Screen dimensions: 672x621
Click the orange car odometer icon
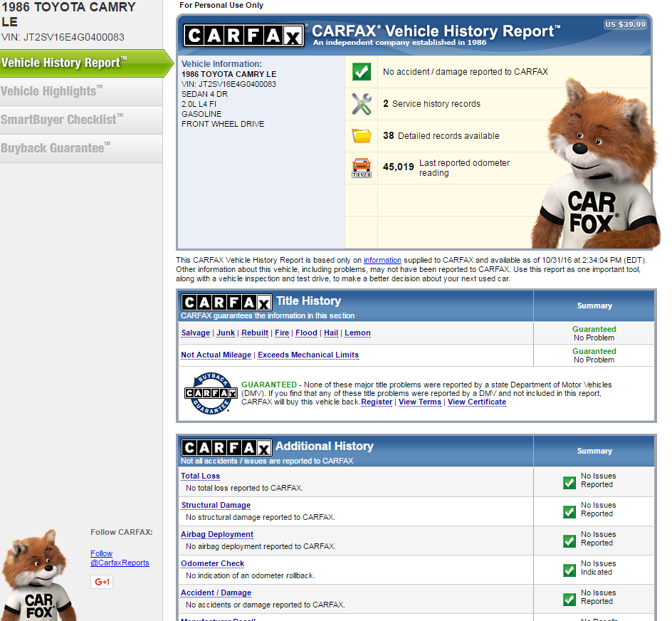362,167
